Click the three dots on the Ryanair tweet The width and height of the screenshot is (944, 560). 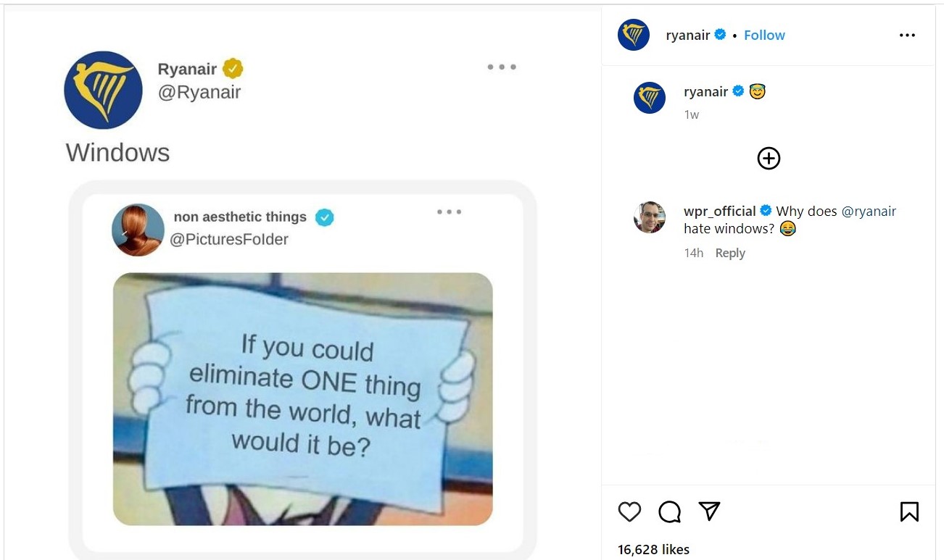point(502,67)
